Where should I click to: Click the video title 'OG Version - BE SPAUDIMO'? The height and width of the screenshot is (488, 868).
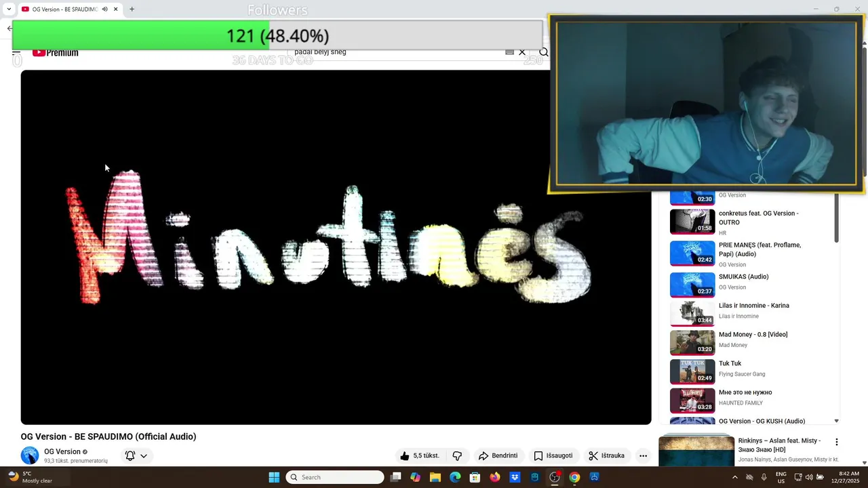click(x=108, y=436)
